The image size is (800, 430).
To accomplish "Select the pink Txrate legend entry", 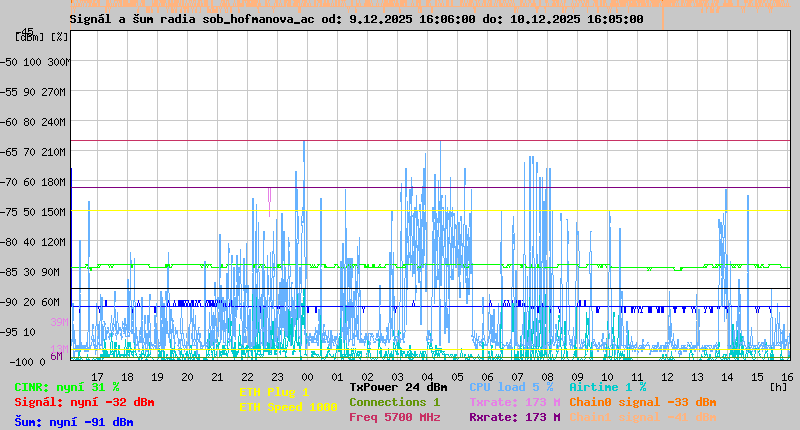I will click(514, 402).
